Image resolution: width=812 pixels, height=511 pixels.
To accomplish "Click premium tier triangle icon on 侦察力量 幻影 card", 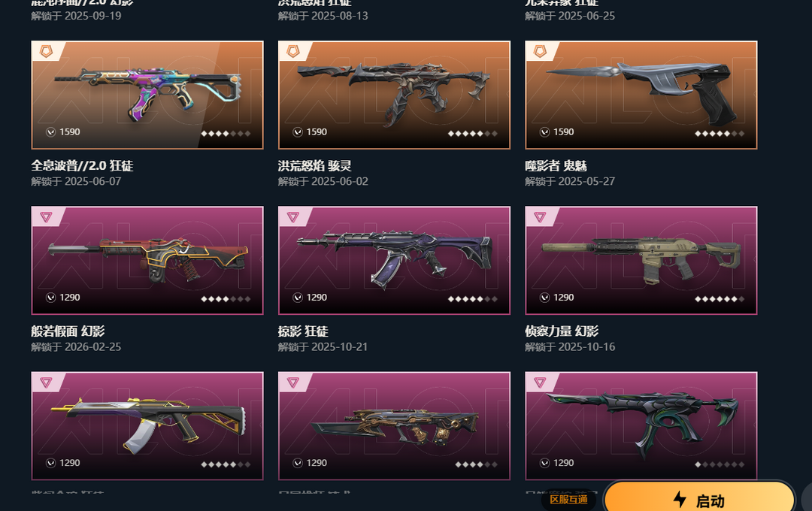I will [x=540, y=217].
